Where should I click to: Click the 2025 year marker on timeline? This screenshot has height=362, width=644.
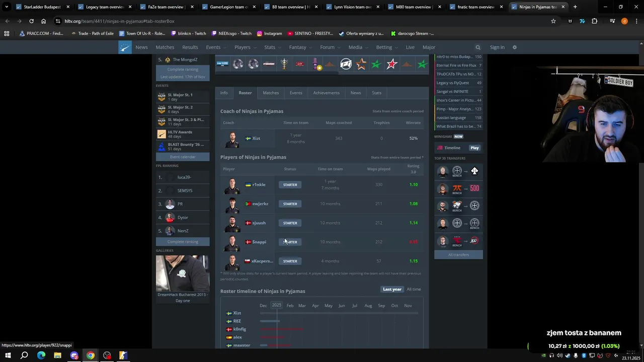pyautogui.click(x=277, y=305)
